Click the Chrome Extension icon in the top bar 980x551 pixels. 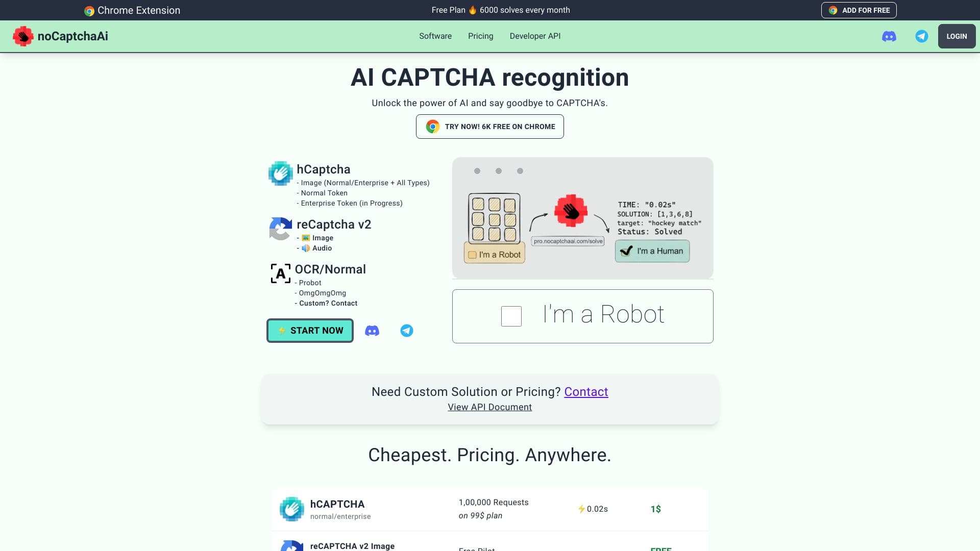89,10
